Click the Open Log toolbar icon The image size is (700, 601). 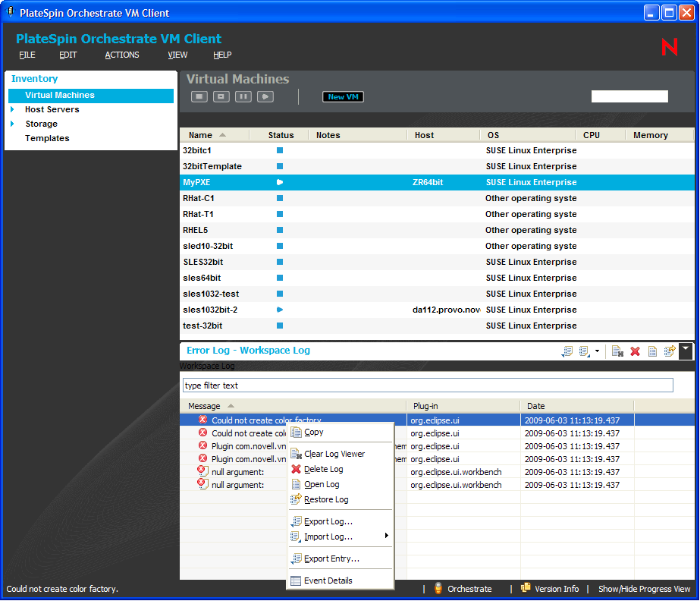point(652,351)
